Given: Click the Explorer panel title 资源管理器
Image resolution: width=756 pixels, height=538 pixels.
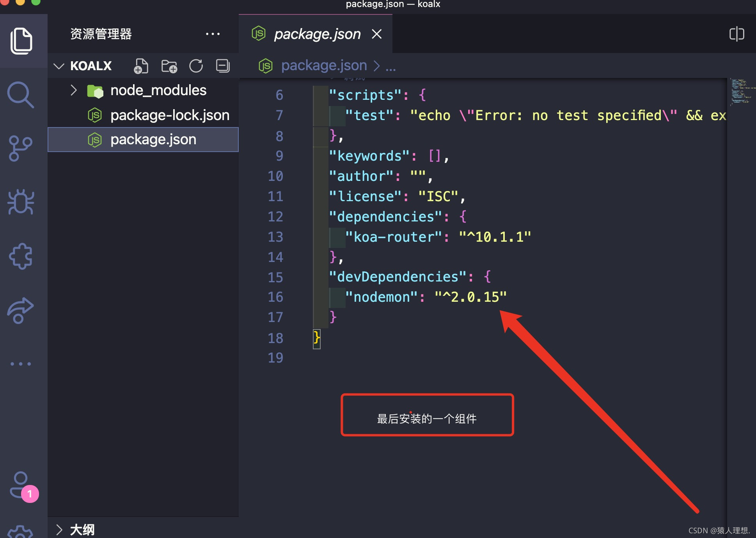Looking at the screenshot, I should tap(101, 34).
